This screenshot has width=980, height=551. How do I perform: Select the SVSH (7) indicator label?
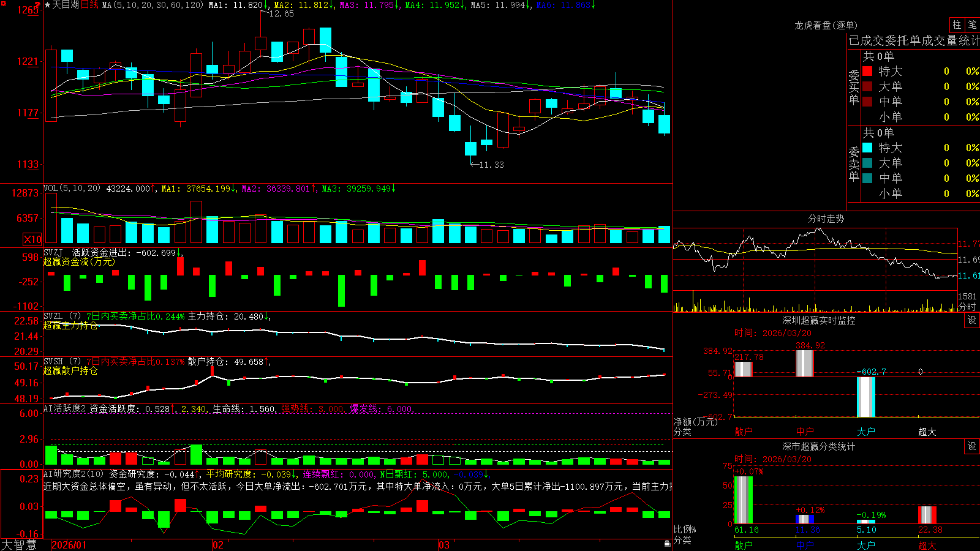[62, 361]
